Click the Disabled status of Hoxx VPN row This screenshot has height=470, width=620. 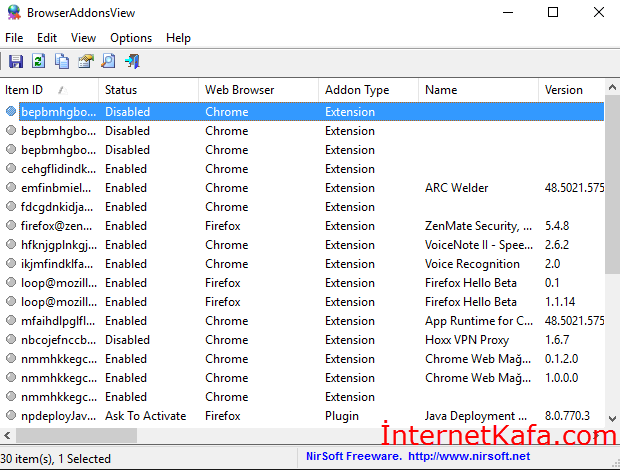127,340
